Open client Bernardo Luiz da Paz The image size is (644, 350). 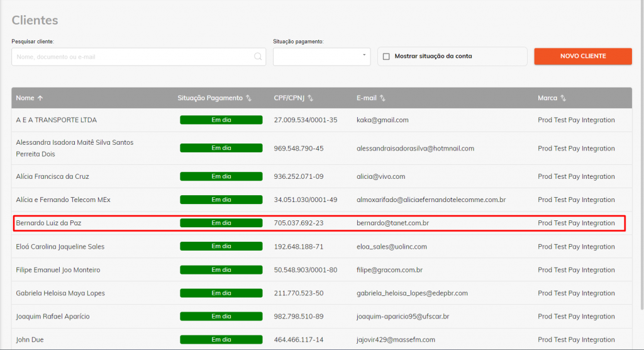(x=48, y=223)
